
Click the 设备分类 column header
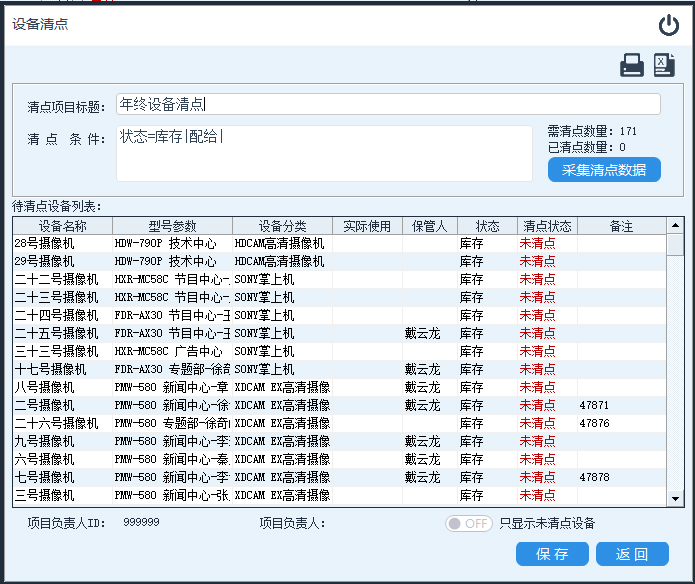pyautogui.click(x=282, y=226)
